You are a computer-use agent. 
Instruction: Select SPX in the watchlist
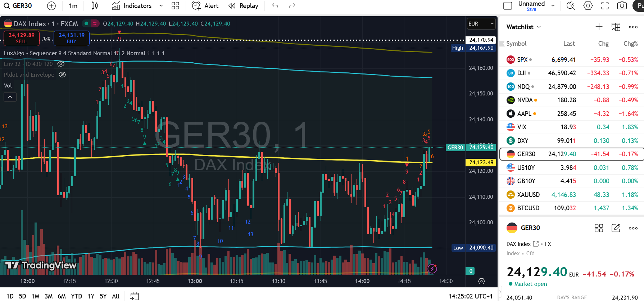[x=572, y=60]
